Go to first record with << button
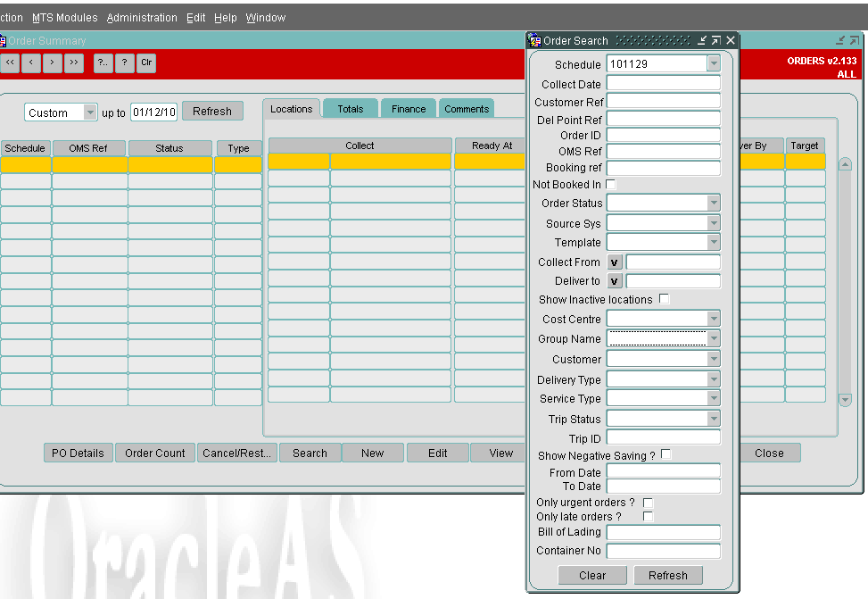This screenshot has width=868, height=599. point(10,62)
